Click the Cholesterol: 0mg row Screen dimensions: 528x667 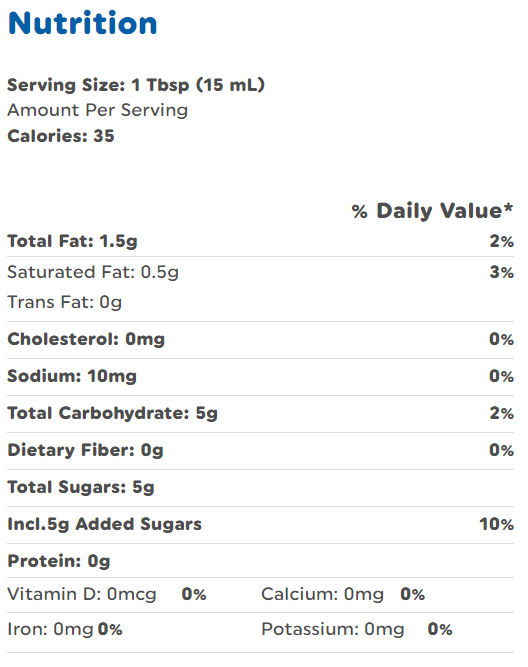260,339
